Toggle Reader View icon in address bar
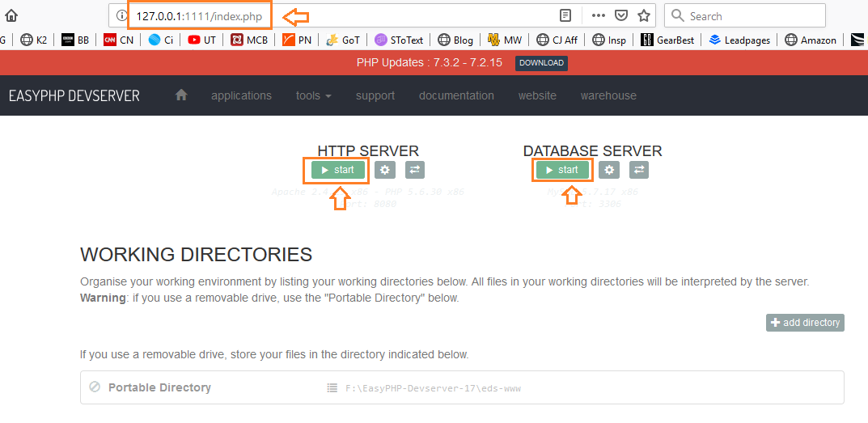868x423 pixels. tap(565, 15)
